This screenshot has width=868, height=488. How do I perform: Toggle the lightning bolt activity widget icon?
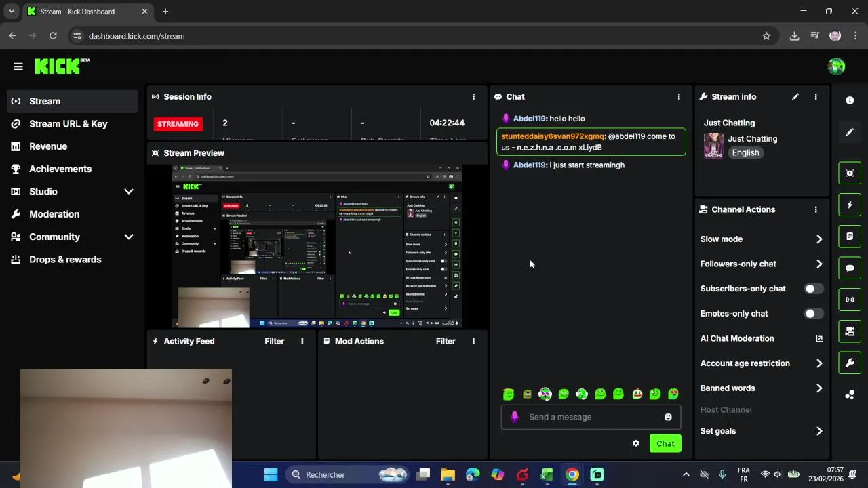pyautogui.click(x=850, y=205)
